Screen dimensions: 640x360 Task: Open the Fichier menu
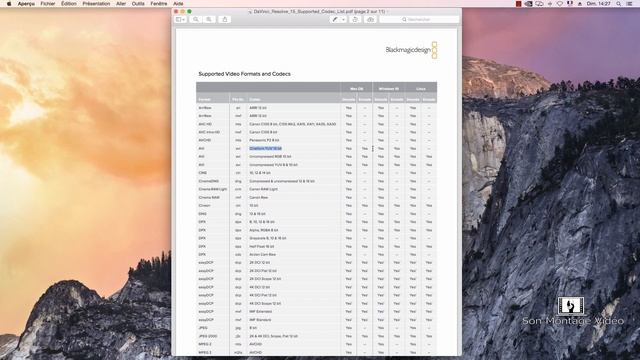click(x=48, y=4)
